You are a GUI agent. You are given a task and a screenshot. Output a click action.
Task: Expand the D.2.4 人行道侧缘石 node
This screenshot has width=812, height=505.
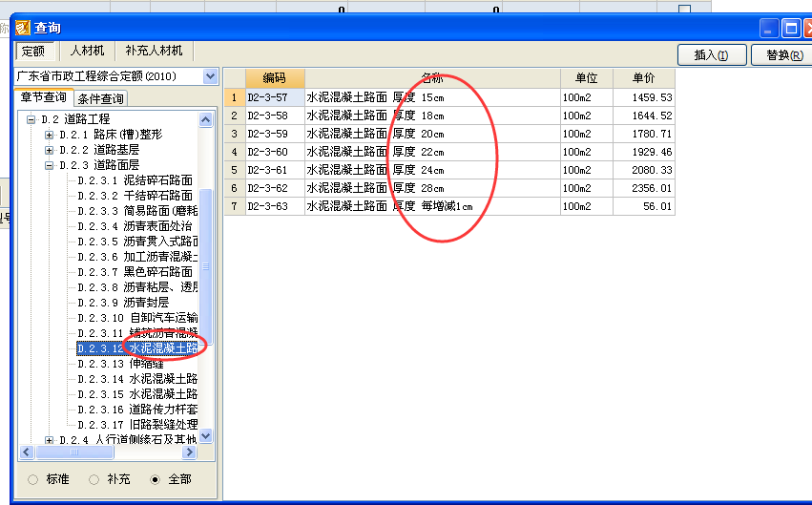[50, 440]
